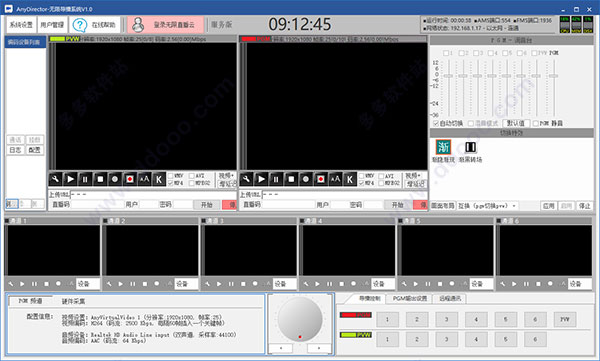Switch PGM row to source 3
Image resolution: width=600 pixels, height=361 pixels.
[x=447, y=319]
